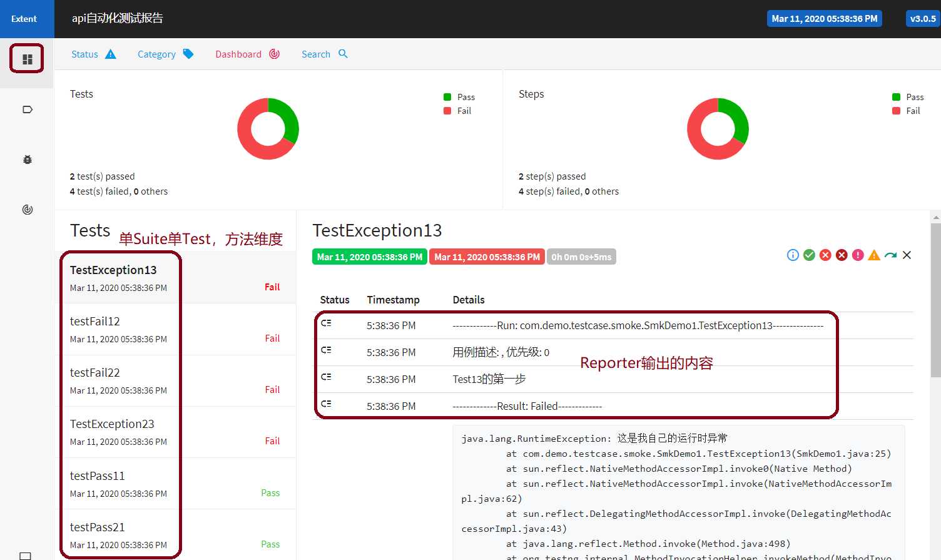This screenshot has height=560, width=941.
Task: Filter steps by warning orange triangle icon
Action: click(874, 255)
